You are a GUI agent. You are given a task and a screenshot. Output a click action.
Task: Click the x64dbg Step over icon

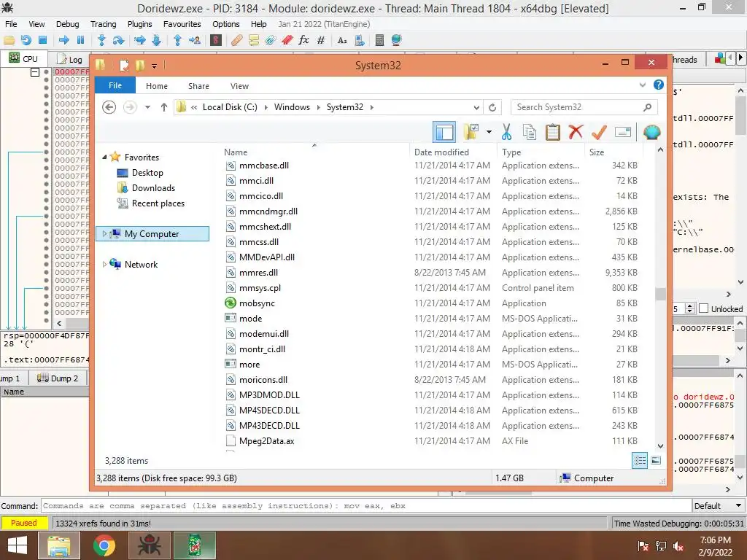coord(118,41)
